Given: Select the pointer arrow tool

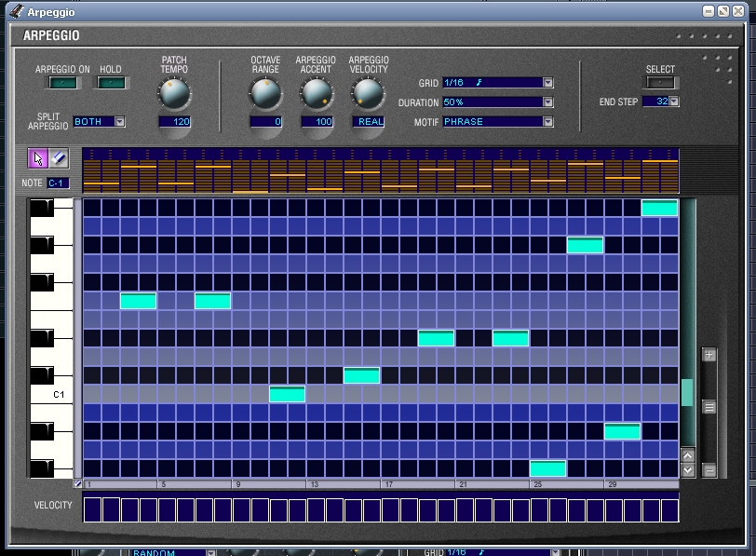Looking at the screenshot, I should pos(38,158).
